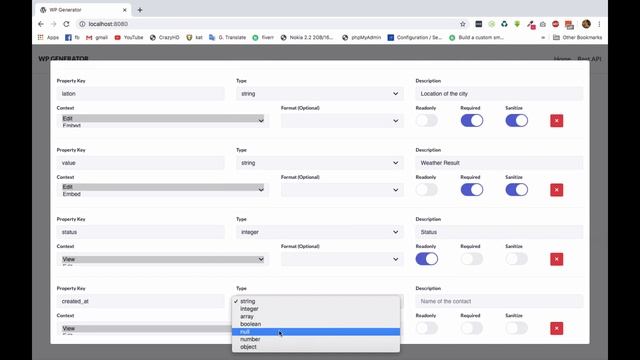Close the WP Generator tab
Viewport: 640px width, 360px height.
(x=124, y=10)
